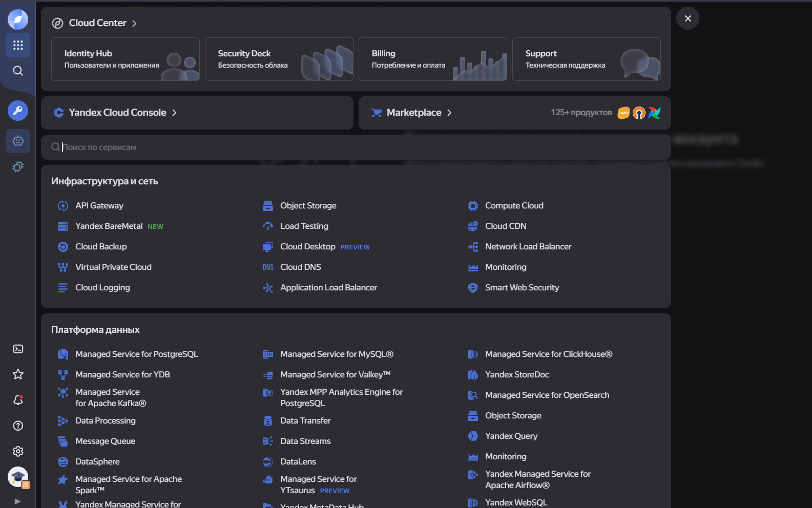The width and height of the screenshot is (812, 508).
Task: Open the Cloud Shell terminal icon
Action: [18, 349]
